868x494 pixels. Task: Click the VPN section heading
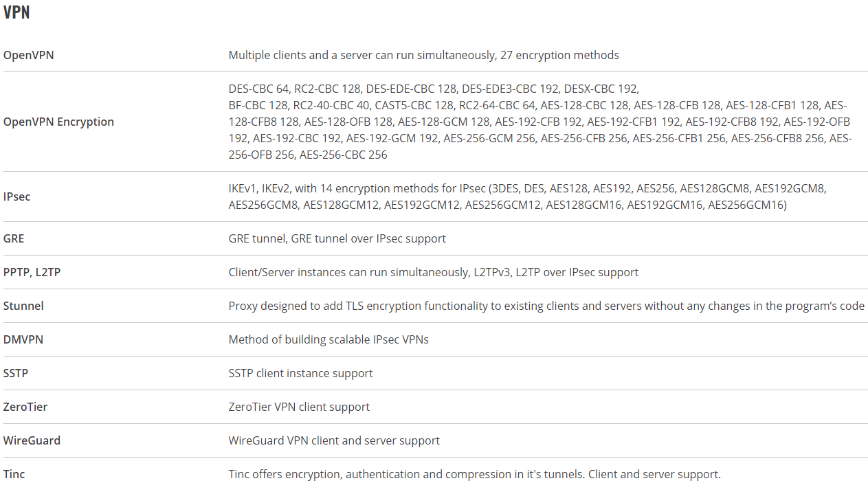(16, 12)
